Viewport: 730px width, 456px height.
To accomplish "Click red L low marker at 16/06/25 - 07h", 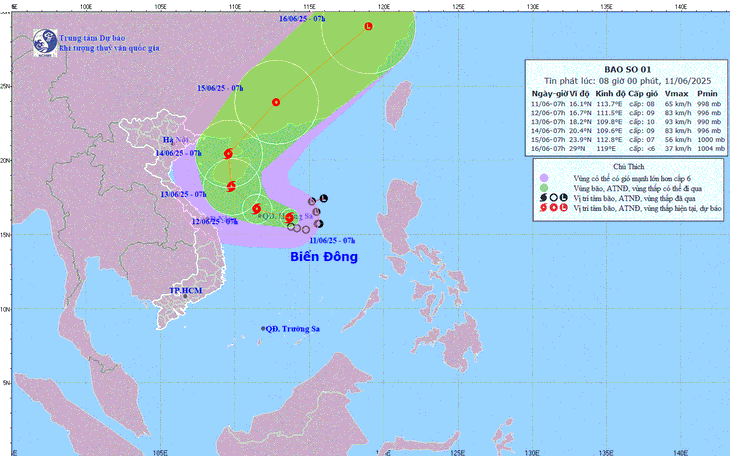I will tap(368, 26).
